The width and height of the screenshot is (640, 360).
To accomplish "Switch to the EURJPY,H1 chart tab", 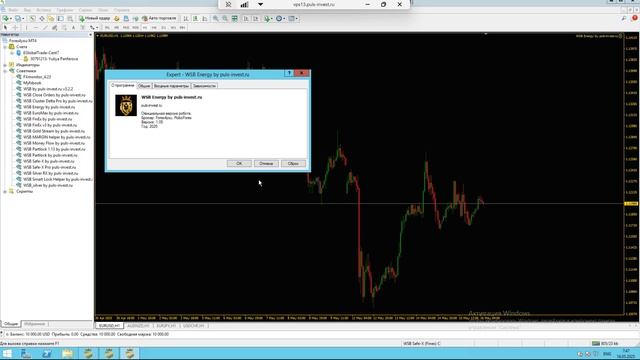I will [166, 326].
